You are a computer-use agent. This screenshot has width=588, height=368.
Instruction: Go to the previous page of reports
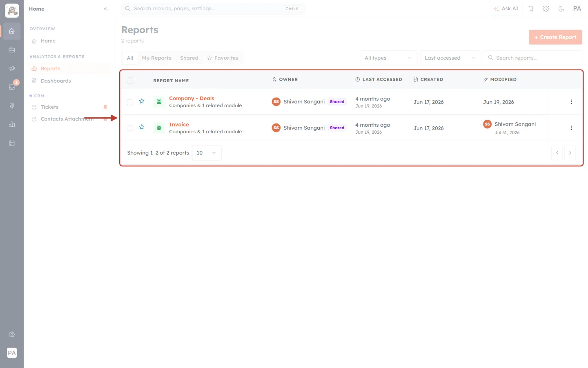pyautogui.click(x=557, y=153)
